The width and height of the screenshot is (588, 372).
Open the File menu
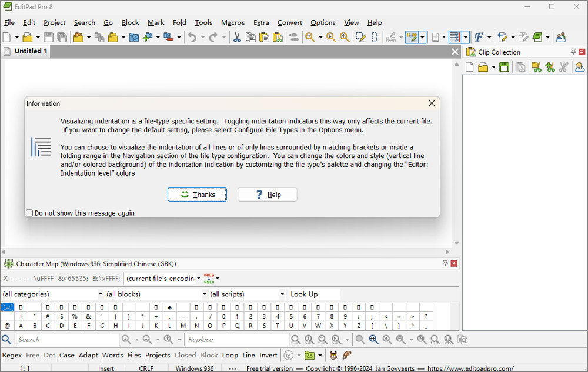point(9,22)
